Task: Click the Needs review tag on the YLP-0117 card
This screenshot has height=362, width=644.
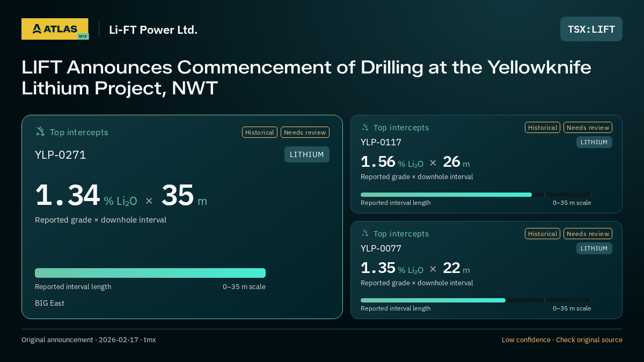Action: click(x=588, y=128)
